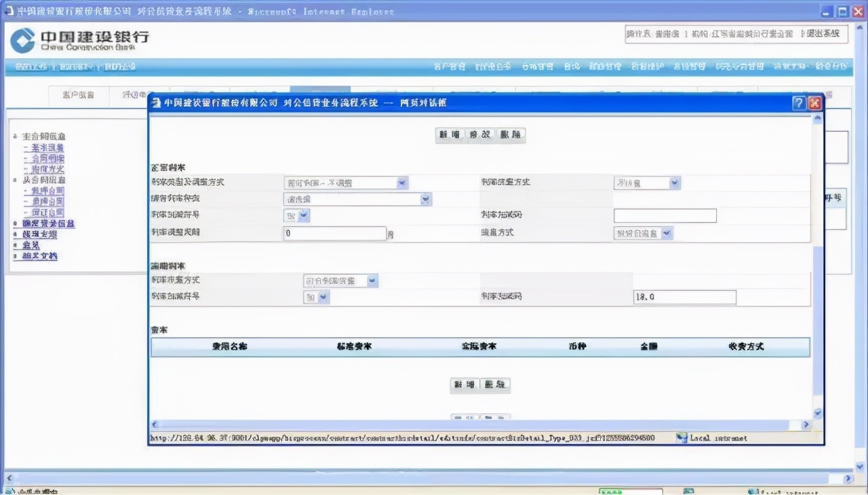Click the dialog's vertical scrollbar up arrow

817,119
